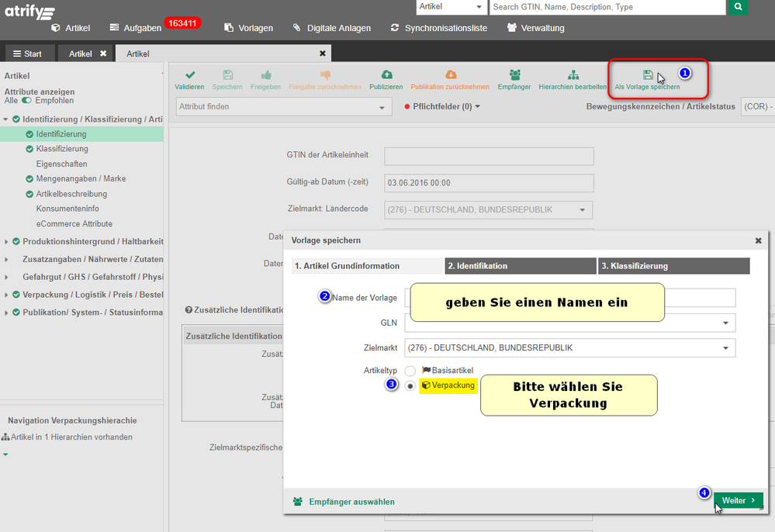Select the Verpackung radio button
Image resolution: width=775 pixels, height=532 pixels.
[410, 385]
